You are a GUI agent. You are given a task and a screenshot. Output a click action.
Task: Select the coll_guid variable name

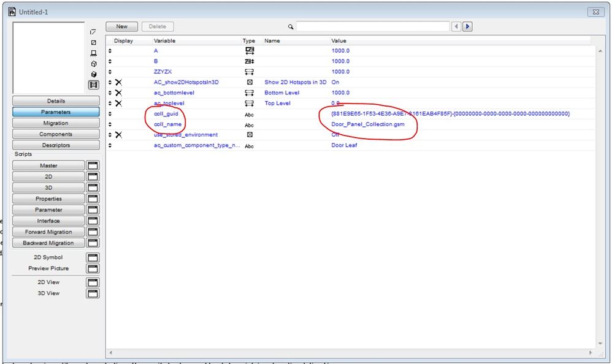pos(166,113)
